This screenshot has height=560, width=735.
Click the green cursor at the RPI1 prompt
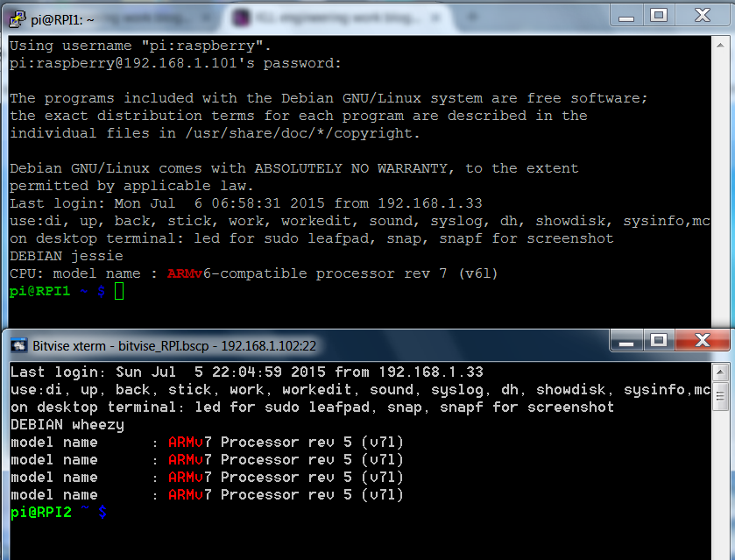tap(119, 291)
